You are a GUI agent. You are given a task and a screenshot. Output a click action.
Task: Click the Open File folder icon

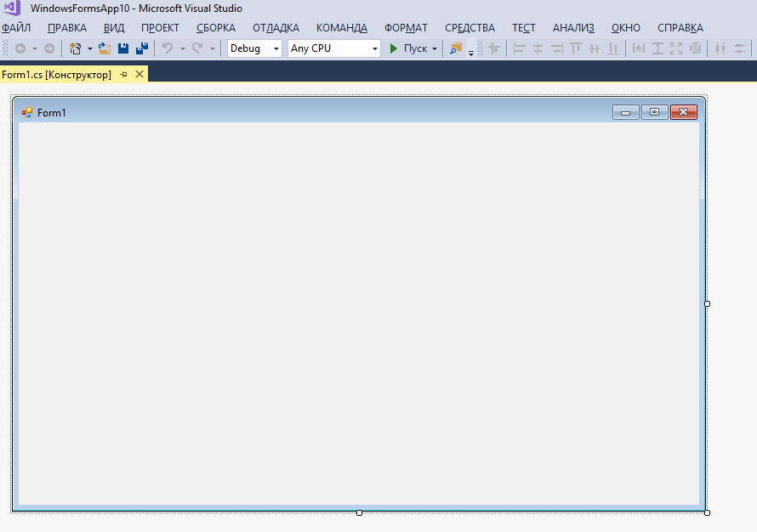point(105,48)
